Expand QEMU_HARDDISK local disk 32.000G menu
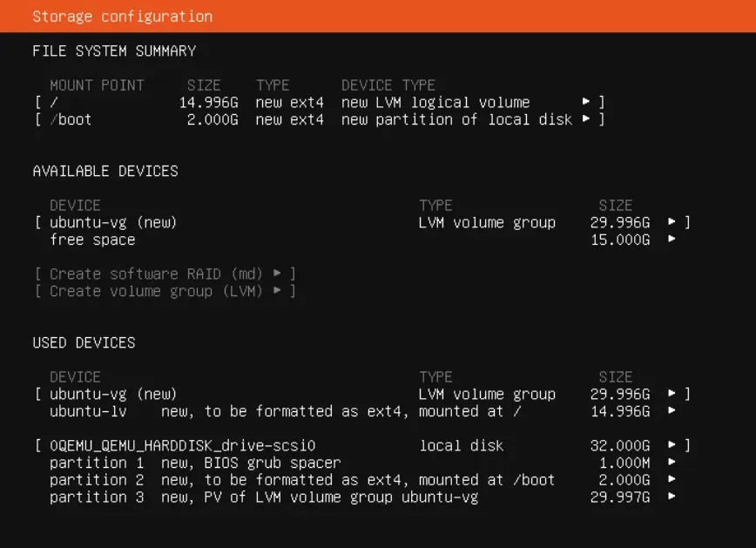 [x=672, y=445]
